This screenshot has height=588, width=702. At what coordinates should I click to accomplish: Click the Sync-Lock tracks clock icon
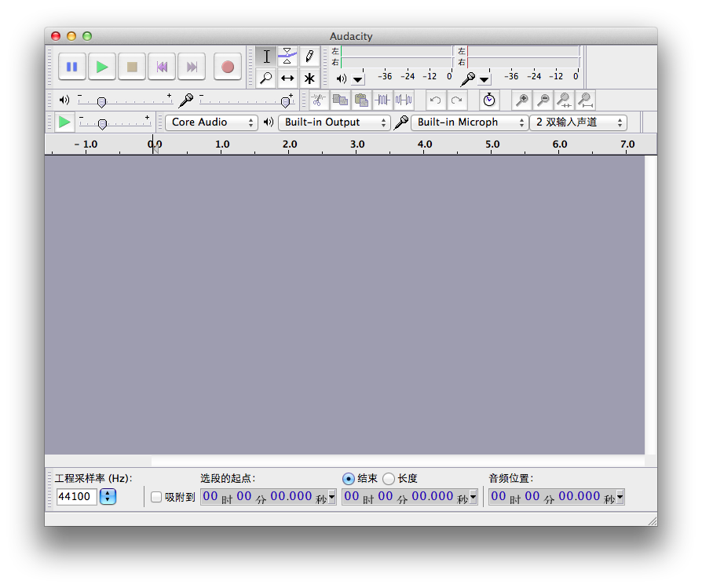[489, 100]
